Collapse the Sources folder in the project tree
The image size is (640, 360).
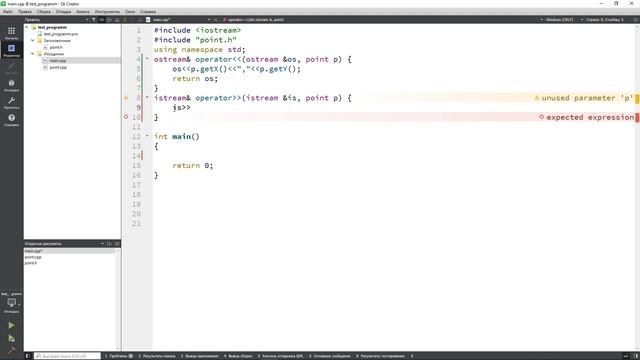pyautogui.click(x=33, y=53)
